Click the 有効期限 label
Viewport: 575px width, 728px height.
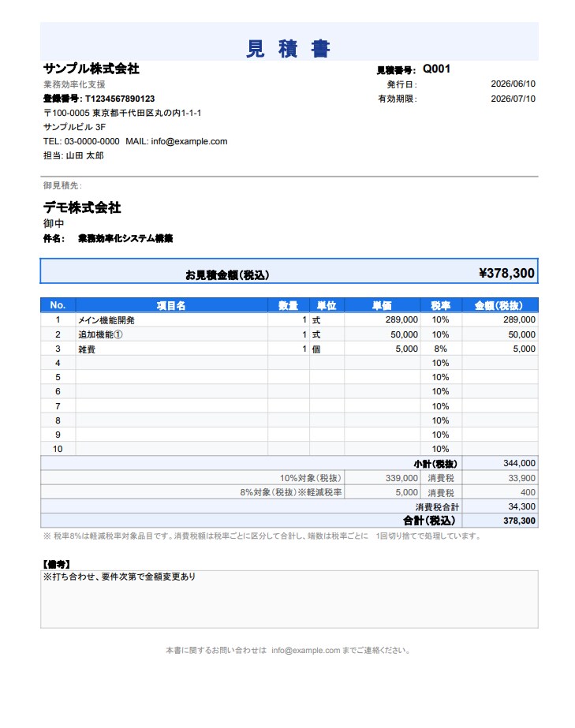pos(398,99)
